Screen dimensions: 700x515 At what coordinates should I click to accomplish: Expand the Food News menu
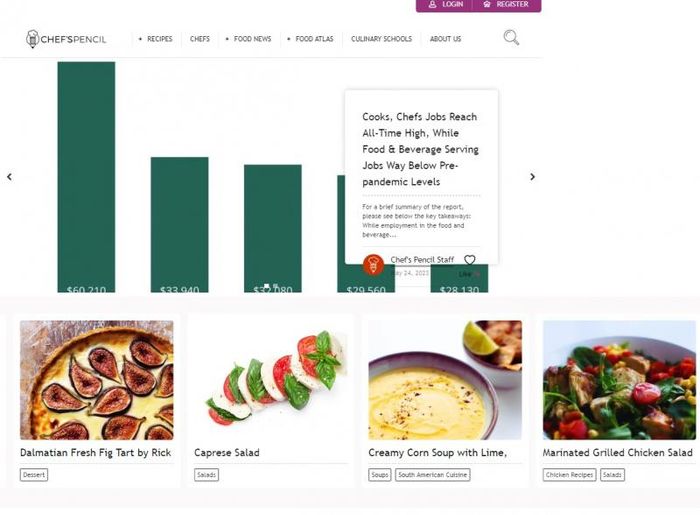coord(249,39)
